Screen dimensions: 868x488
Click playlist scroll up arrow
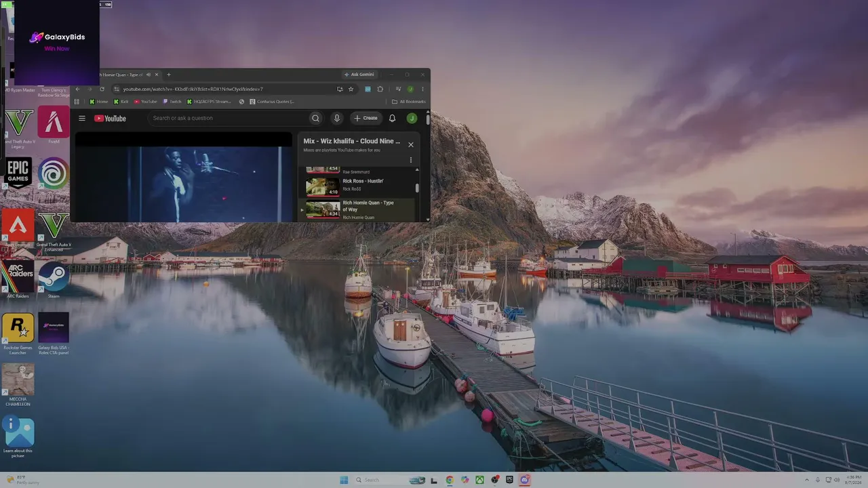click(417, 169)
